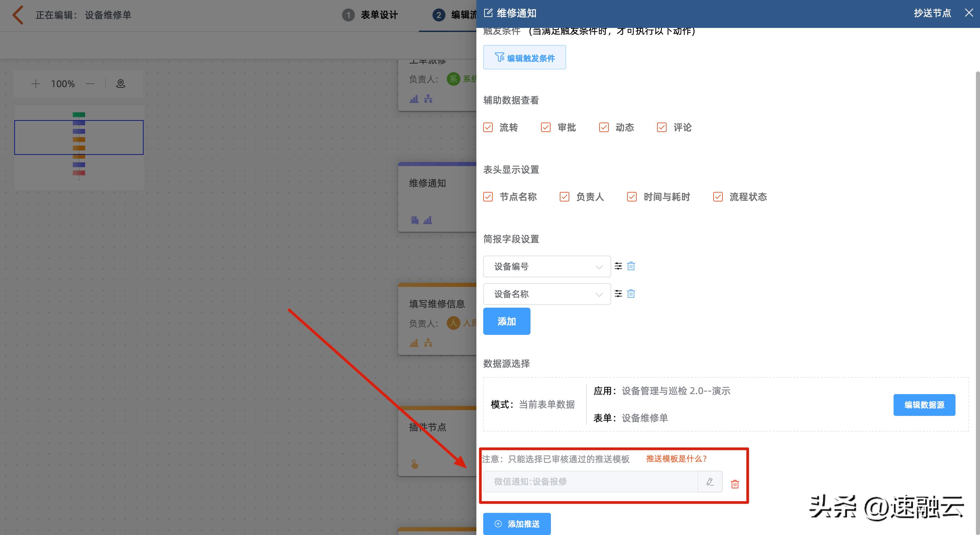Remove the 微信通知 push template via trash icon

coord(734,483)
